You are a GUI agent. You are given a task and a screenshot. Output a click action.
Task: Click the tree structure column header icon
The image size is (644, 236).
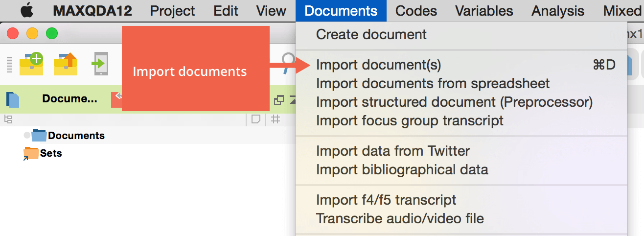pyautogui.click(x=8, y=119)
